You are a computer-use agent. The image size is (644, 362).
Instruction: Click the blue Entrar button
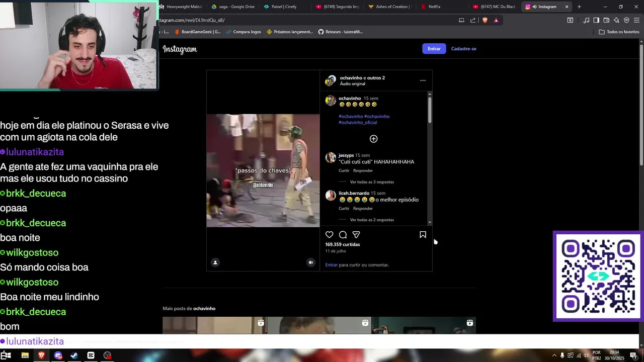pos(434,49)
